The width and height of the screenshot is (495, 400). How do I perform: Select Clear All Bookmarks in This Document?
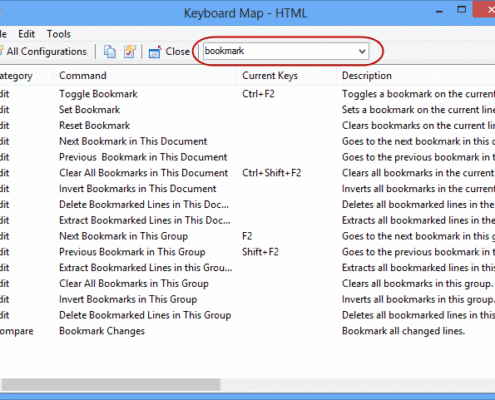point(143,173)
